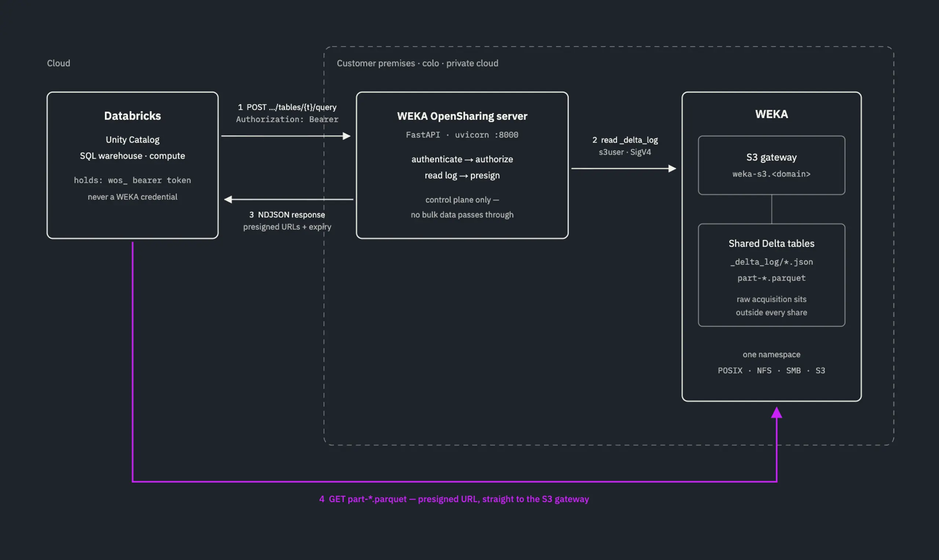
Task: Click 's3user · SigV4' caption
Action: click(625, 152)
